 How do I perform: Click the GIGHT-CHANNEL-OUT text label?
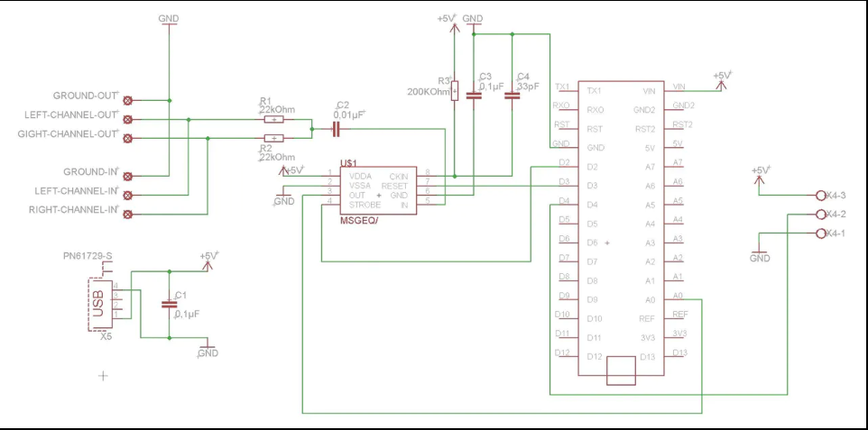click(x=68, y=134)
